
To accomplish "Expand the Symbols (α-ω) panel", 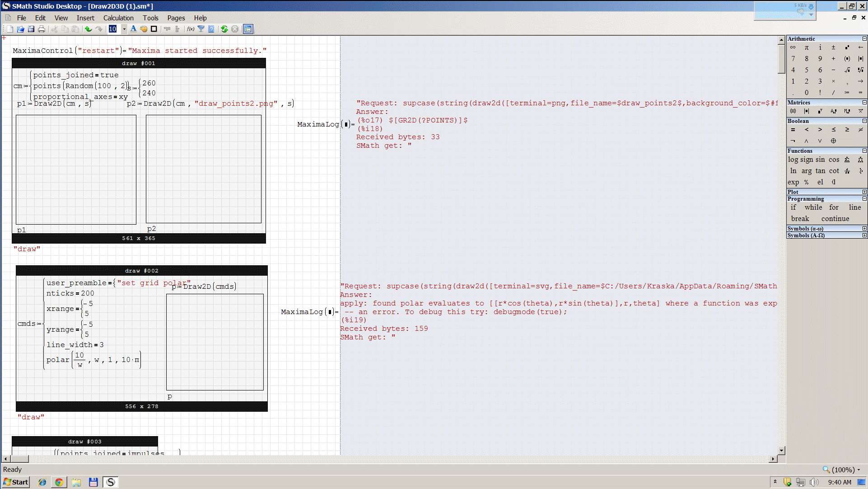I will [x=864, y=229].
